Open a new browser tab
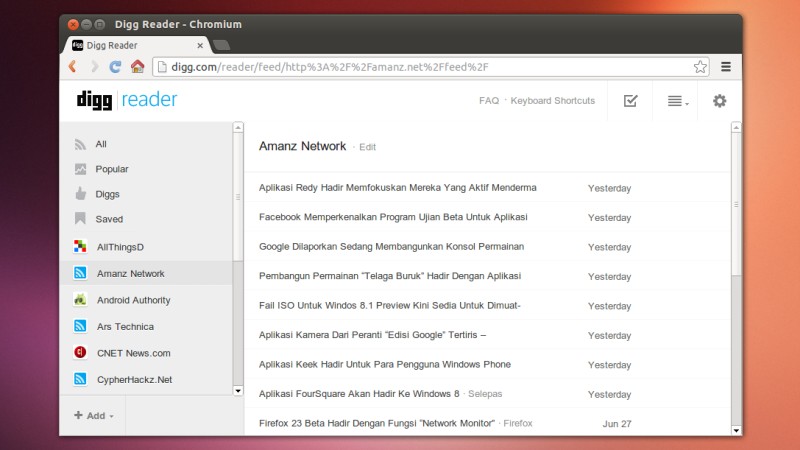Viewport: 800px width, 450px height. pos(221,45)
